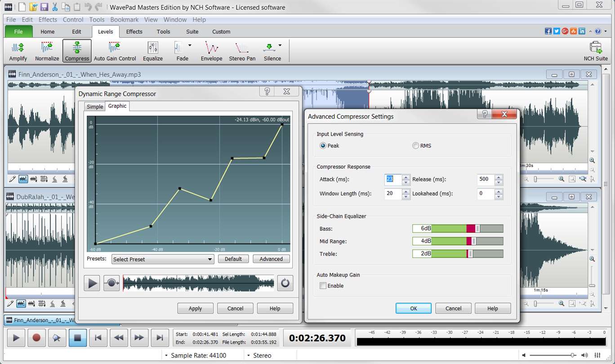Select the RMS input level sensing option
Viewport: 615px width, 364px height.
(x=422, y=146)
